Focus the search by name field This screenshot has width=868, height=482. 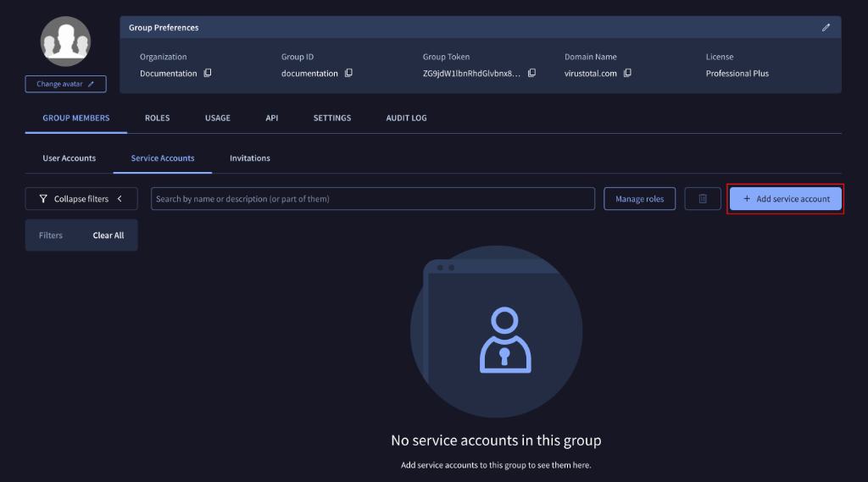[373, 199]
